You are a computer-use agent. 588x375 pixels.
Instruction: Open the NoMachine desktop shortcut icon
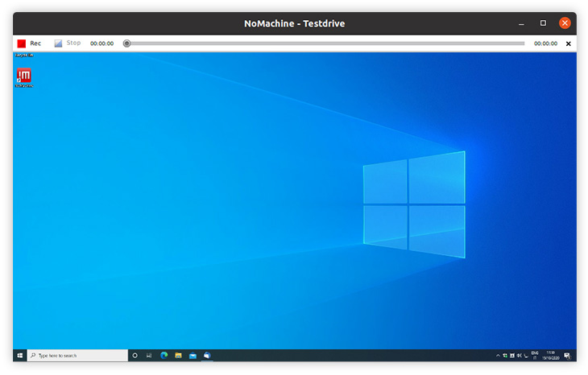[24, 76]
